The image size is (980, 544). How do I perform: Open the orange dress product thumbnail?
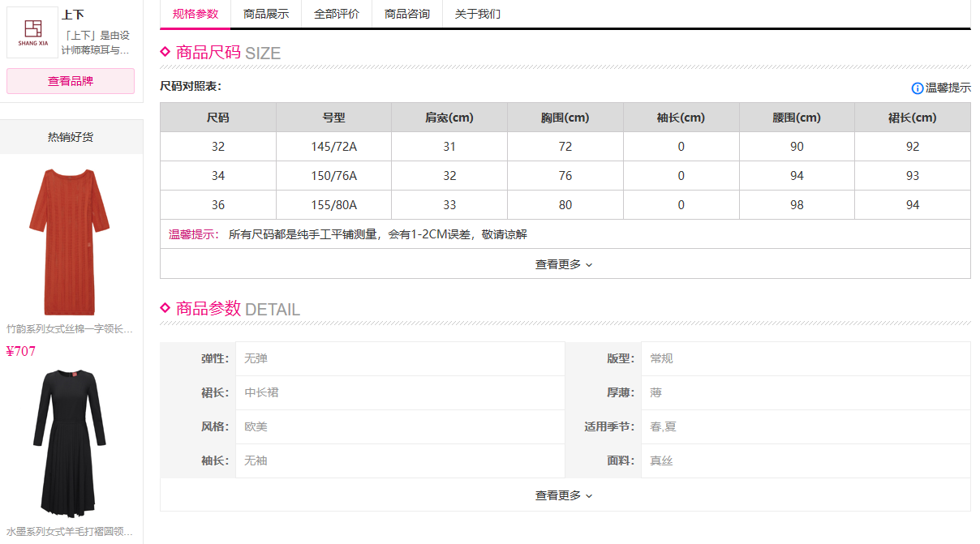click(x=70, y=242)
